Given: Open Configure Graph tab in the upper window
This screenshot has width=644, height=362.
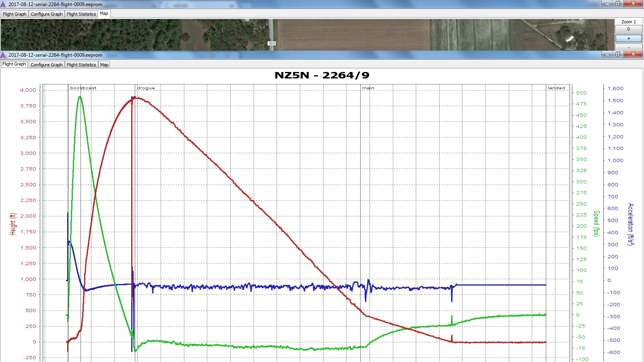Looking at the screenshot, I should click(x=47, y=14).
